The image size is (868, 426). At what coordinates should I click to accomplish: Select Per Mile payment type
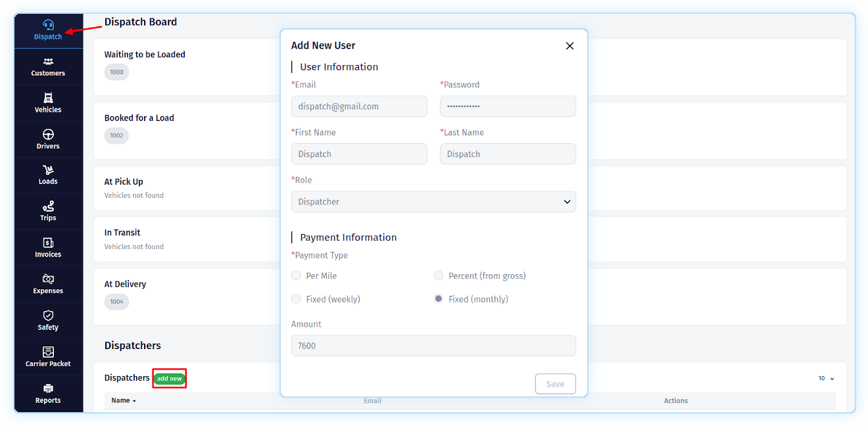pos(297,275)
